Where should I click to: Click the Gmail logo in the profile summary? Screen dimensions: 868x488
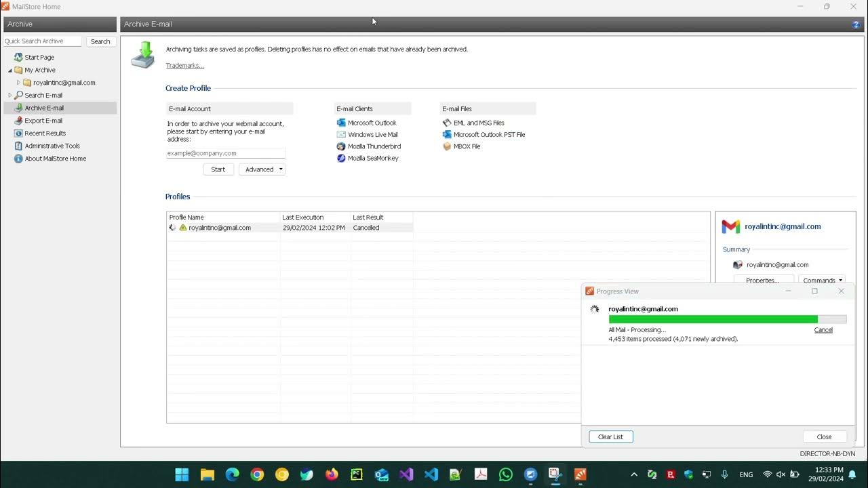(x=730, y=226)
